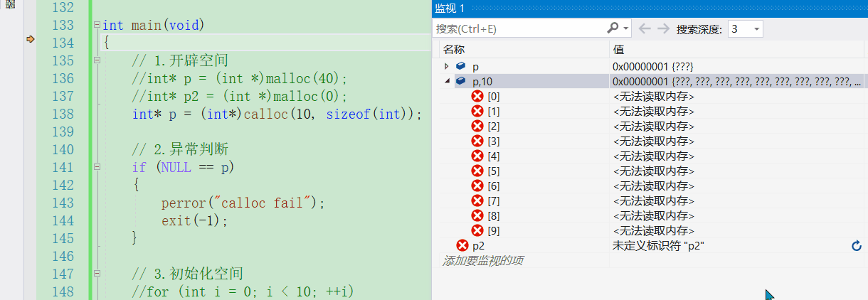868x300 pixels.
Task: Click the 监视 1 panel title
Action: pyautogui.click(x=450, y=8)
